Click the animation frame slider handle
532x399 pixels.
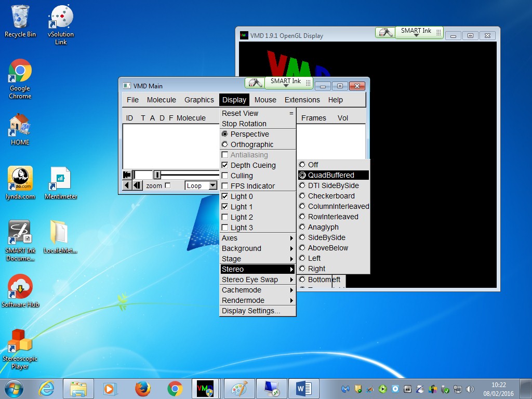point(157,175)
